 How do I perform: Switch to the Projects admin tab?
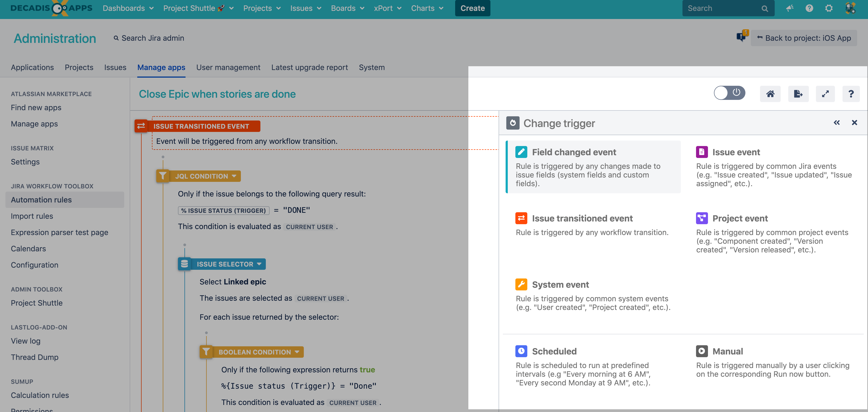click(79, 67)
